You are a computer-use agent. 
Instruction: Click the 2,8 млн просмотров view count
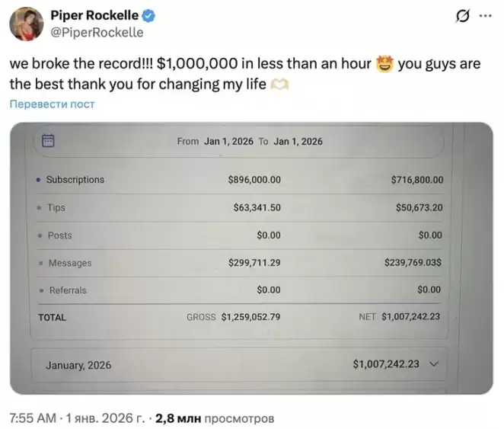[215, 418]
